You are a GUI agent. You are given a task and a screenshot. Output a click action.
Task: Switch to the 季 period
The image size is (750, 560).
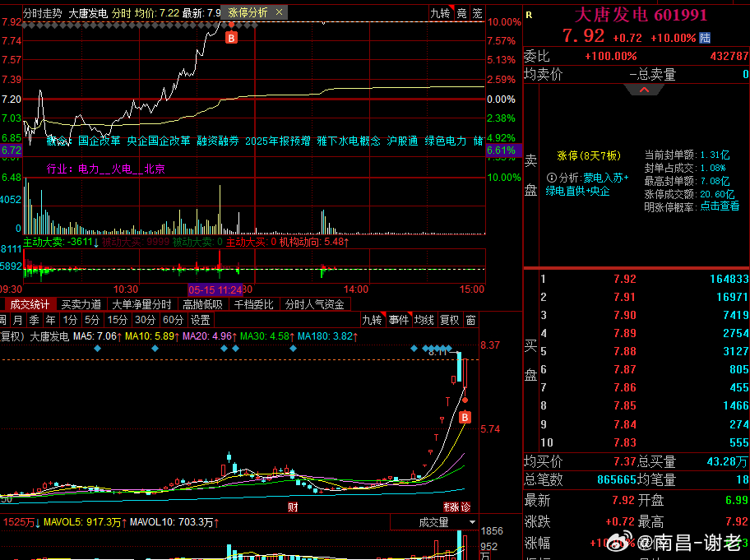coord(34,320)
